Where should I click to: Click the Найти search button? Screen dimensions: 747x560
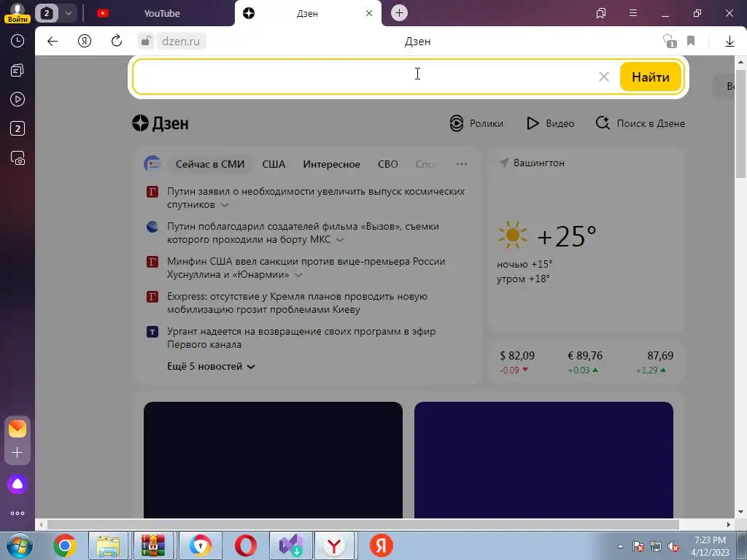(x=650, y=77)
